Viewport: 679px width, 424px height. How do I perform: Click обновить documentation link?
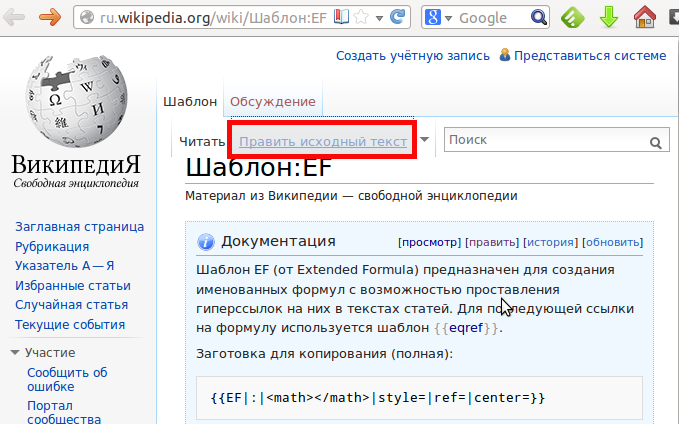click(612, 242)
